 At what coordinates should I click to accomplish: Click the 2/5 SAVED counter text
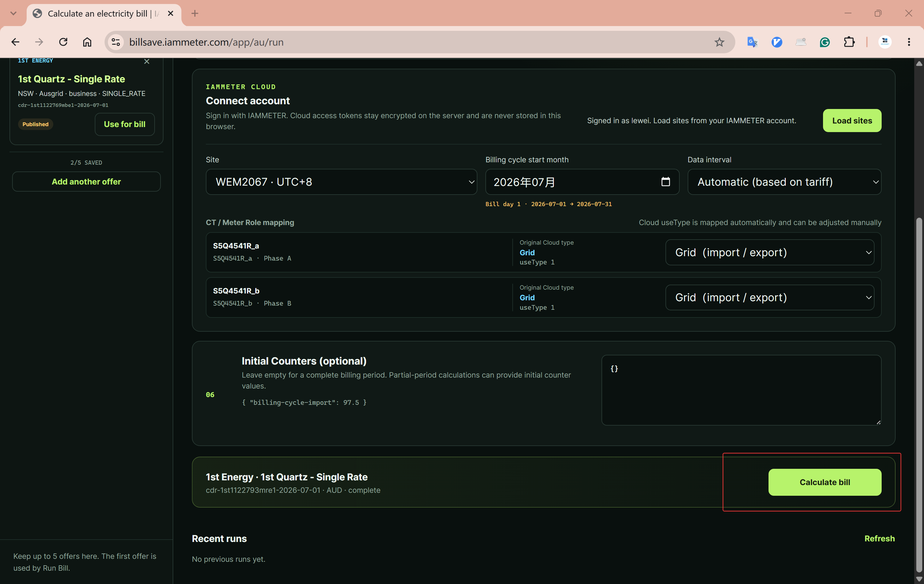(x=86, y=163)
